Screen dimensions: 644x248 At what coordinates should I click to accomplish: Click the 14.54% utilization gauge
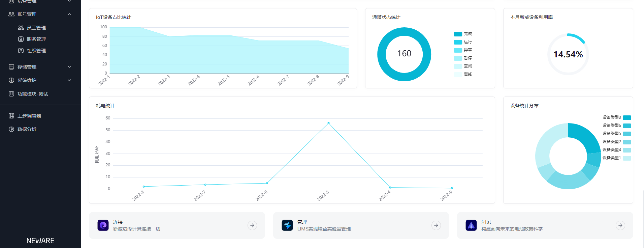click(568, 54)
